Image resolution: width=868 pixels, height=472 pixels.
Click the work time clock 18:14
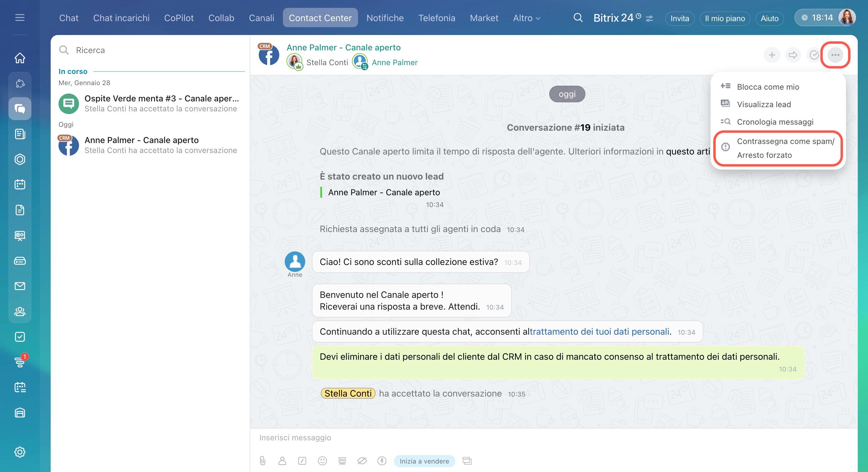817,18
